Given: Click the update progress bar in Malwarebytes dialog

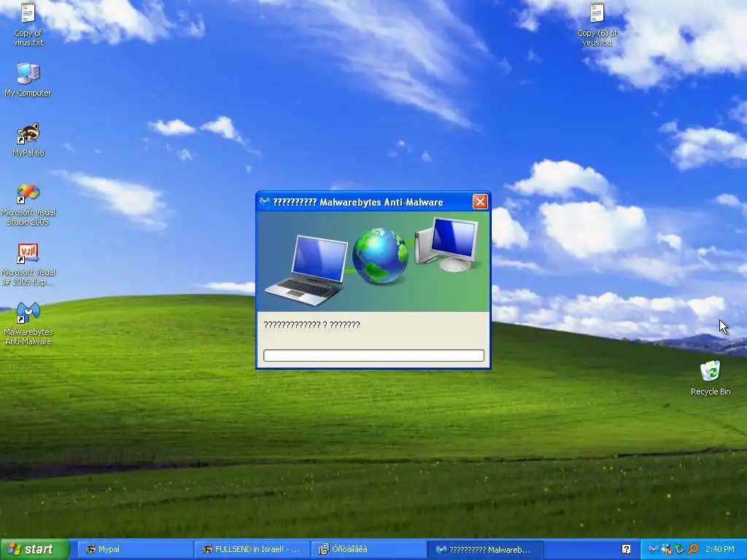Looking at the screenshot, I should (x=373, y=355).
